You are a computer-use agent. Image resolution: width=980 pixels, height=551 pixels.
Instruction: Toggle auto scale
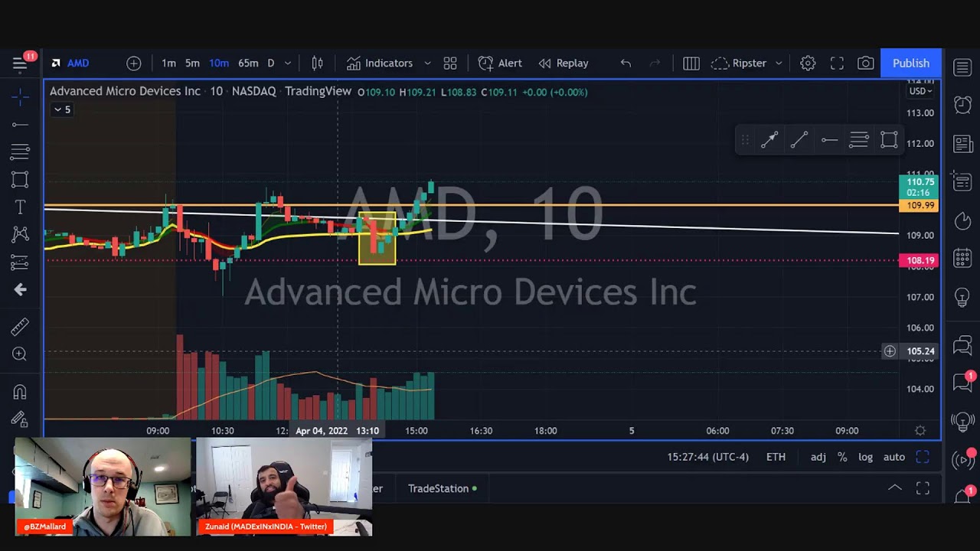(x=894, y=457)
